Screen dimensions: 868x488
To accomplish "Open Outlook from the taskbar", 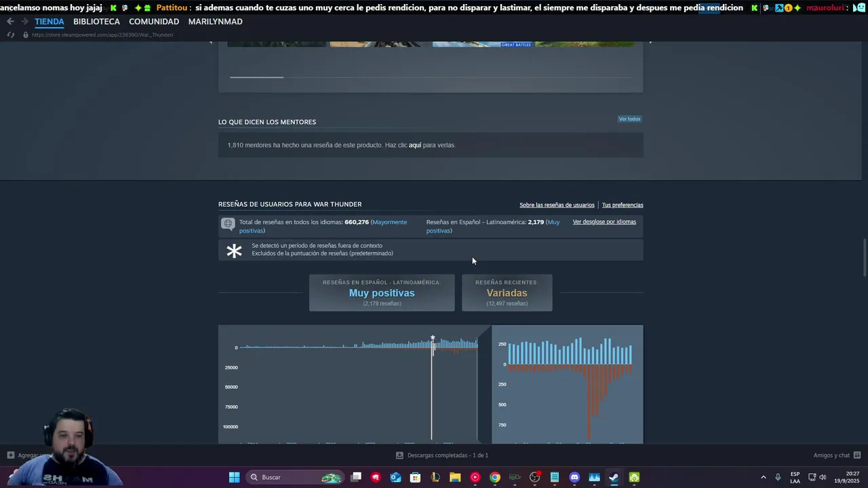I will [x=395, y=477].
